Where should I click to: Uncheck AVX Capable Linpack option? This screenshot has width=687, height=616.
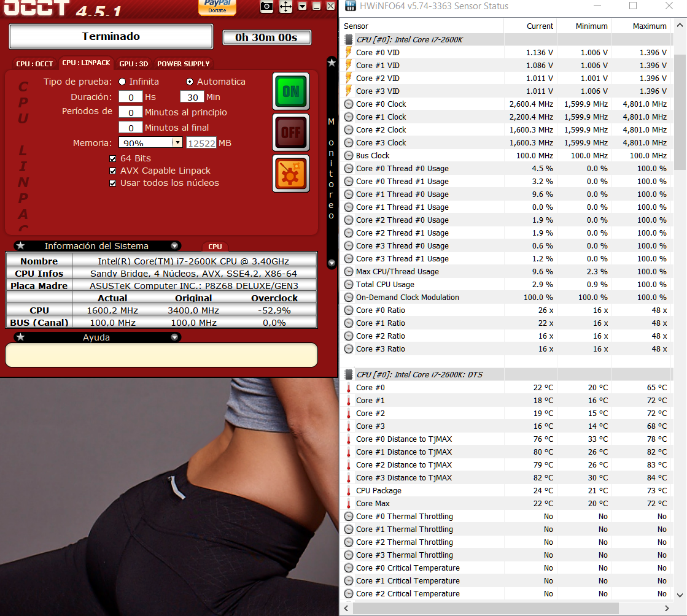pos(112,171)
